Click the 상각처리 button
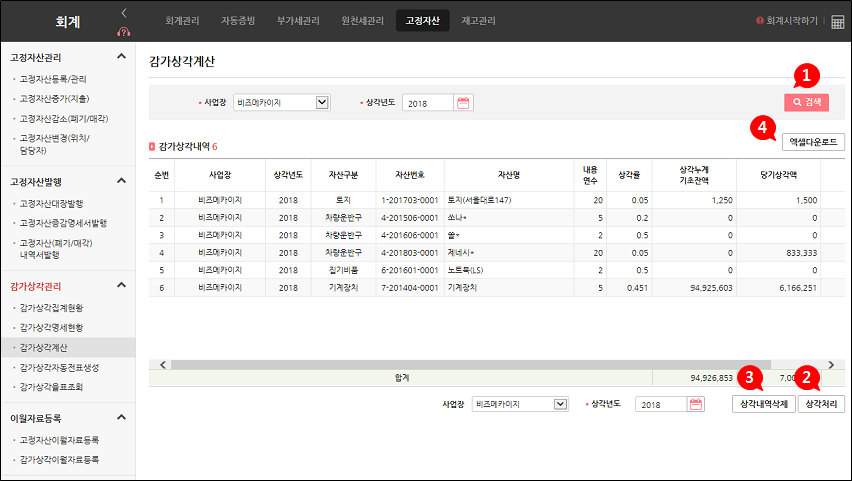This screenshot has height=481, width=852. point(821,404)
